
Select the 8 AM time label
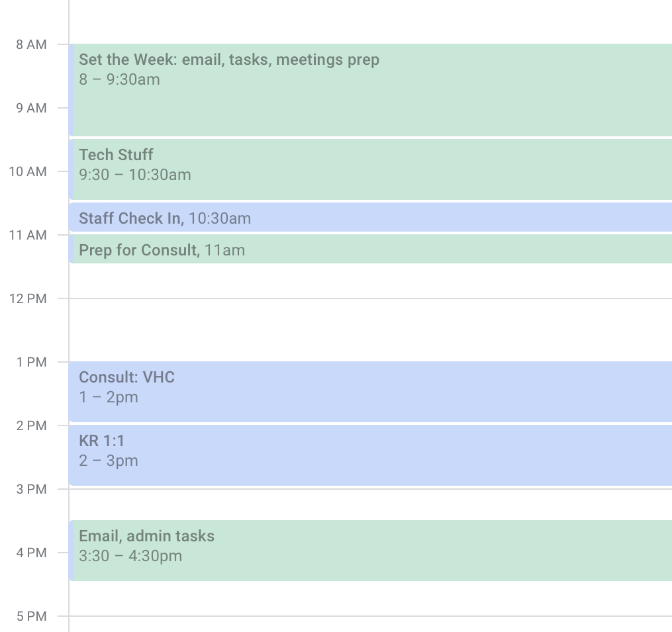click(x=31, y=44)
